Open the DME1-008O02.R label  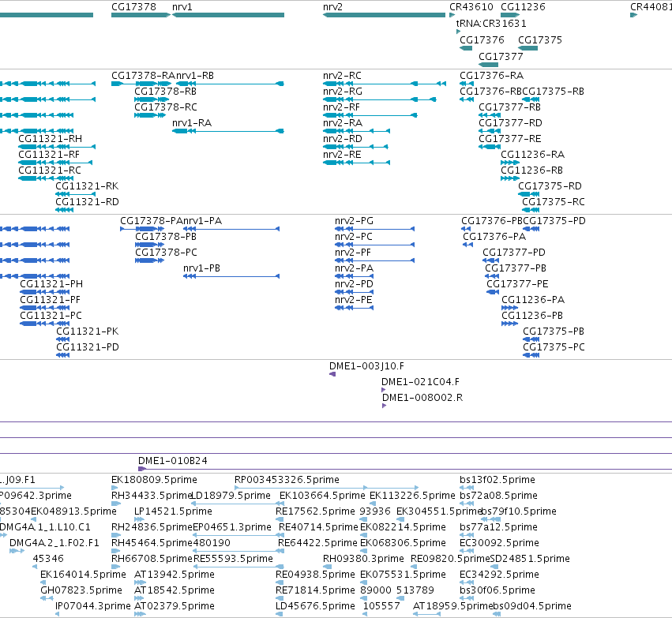click(x=422, y=398)
